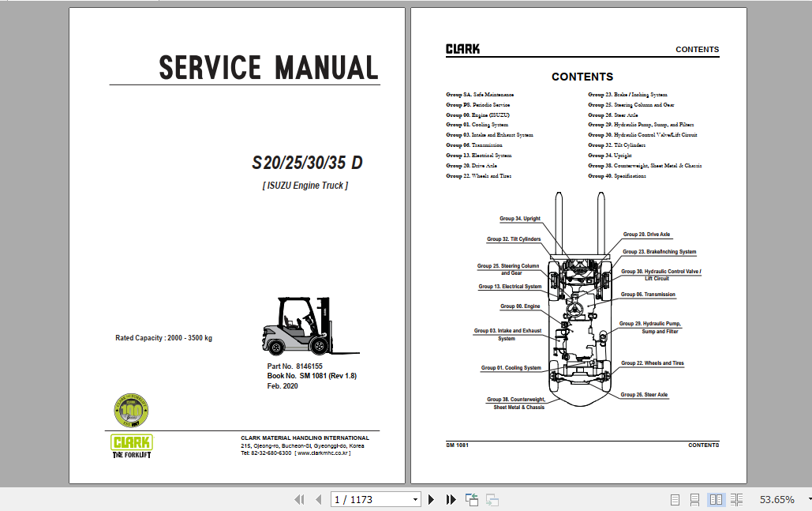Viewport: 812px width, 511px height.
Task: Click diagram label 'Group 13. Electrical System'
Action: coord(510,286)
